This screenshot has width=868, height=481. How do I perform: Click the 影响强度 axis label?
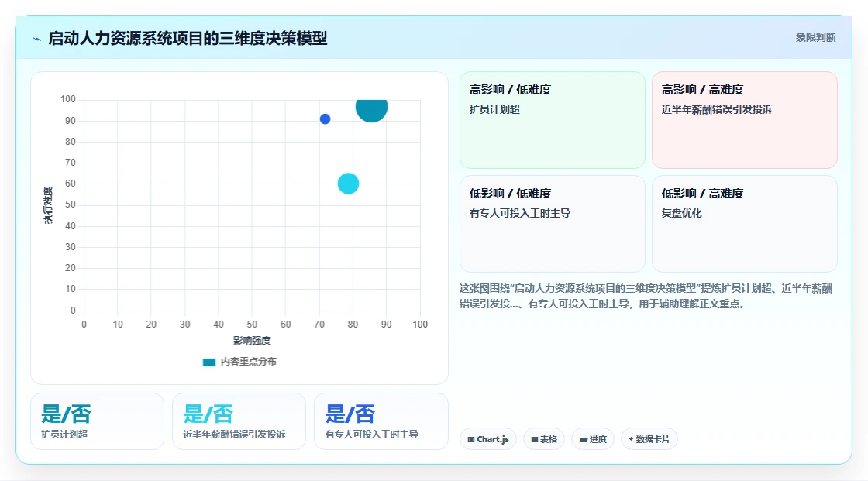252,340
